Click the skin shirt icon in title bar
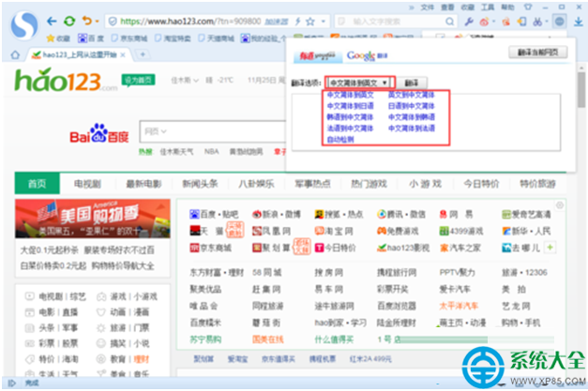The height and width of the screenshot is (391, 588). click(x=528, y=8)
